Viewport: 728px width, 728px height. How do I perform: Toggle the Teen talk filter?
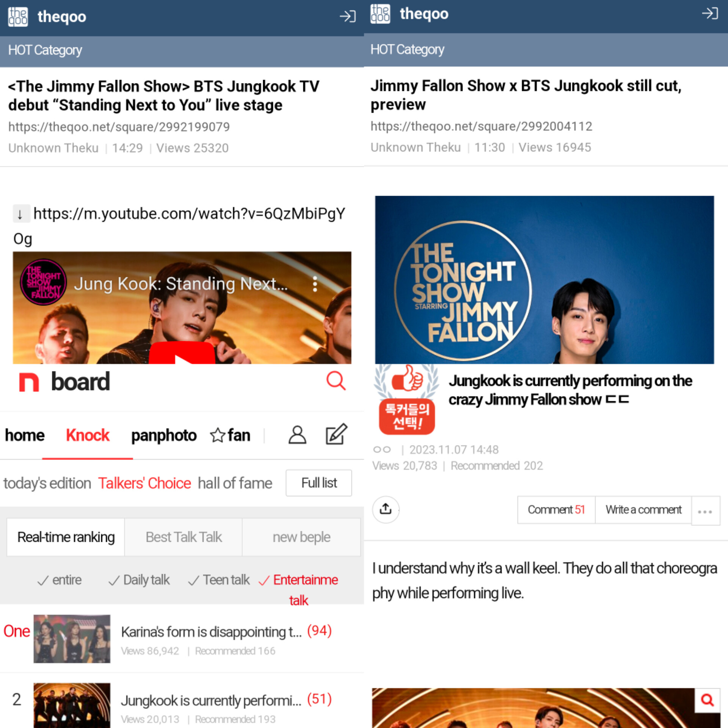click(x=219, y=580)
